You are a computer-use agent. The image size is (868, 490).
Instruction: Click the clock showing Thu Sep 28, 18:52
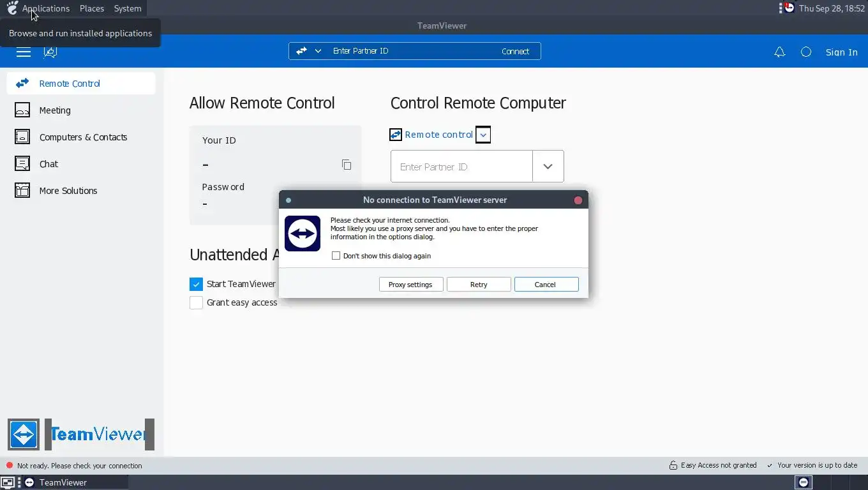831,8
